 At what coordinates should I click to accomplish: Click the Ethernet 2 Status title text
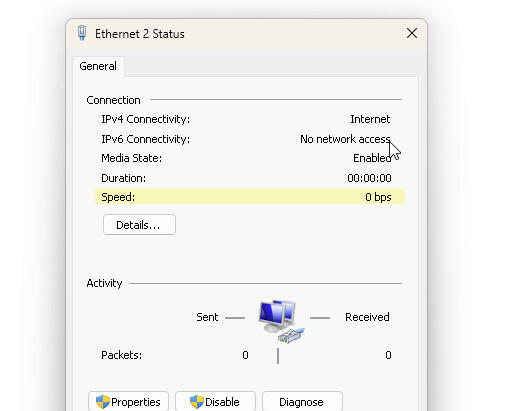click(x=140, y=34)
